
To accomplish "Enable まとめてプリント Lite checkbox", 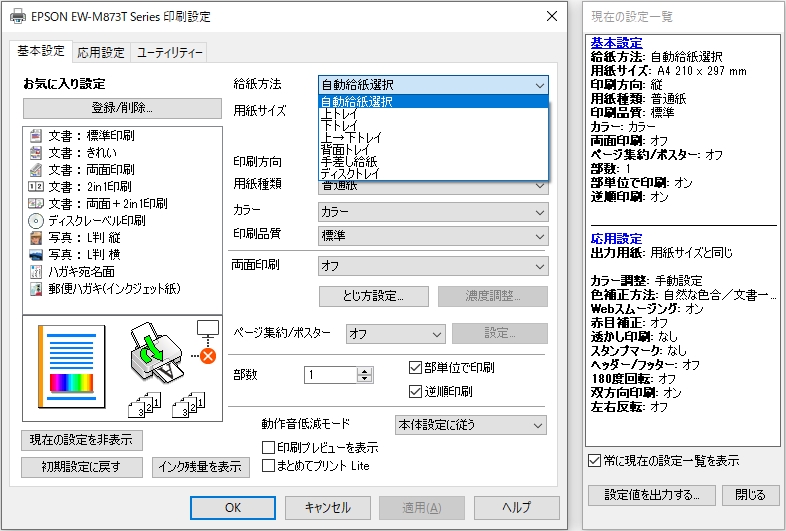I will 269,466.
